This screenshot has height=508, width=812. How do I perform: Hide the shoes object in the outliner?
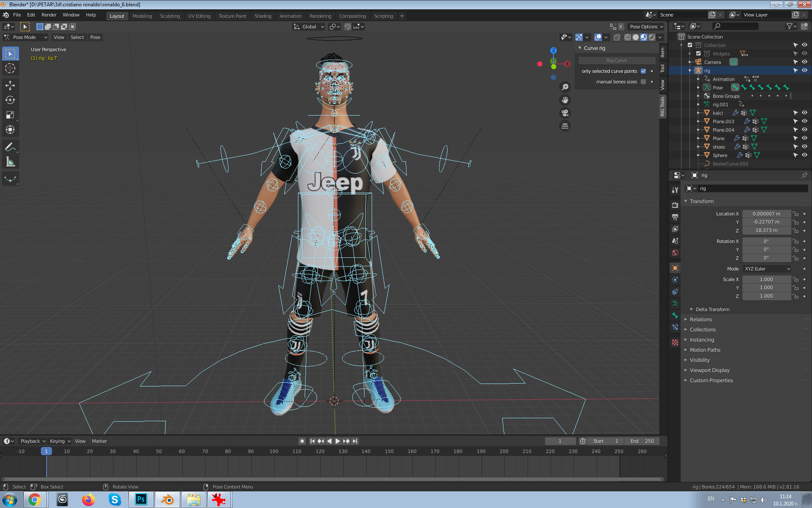coord(804,146)
